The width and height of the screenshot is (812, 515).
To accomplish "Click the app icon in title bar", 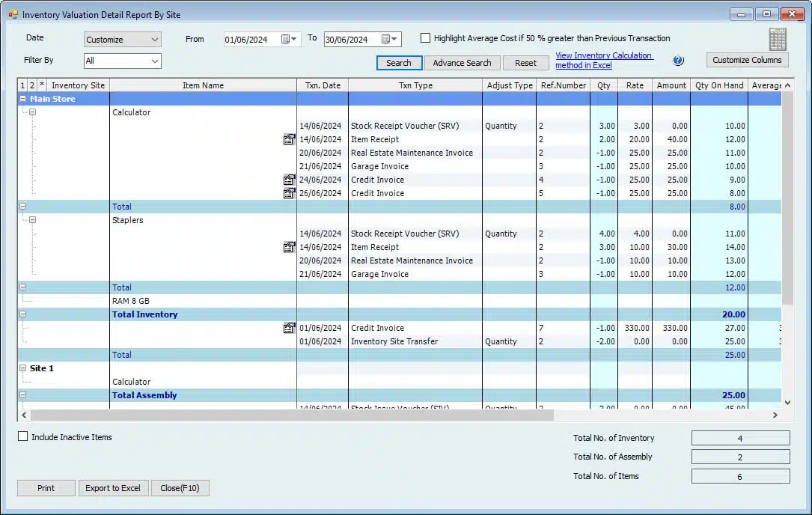I will coord(13,14).
